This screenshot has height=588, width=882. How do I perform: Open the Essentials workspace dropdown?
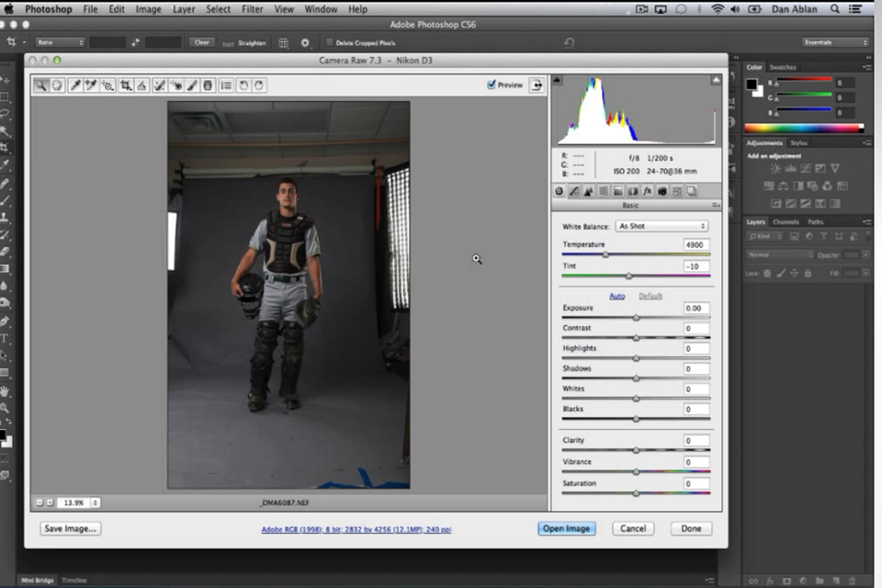(x=835, y=42)
